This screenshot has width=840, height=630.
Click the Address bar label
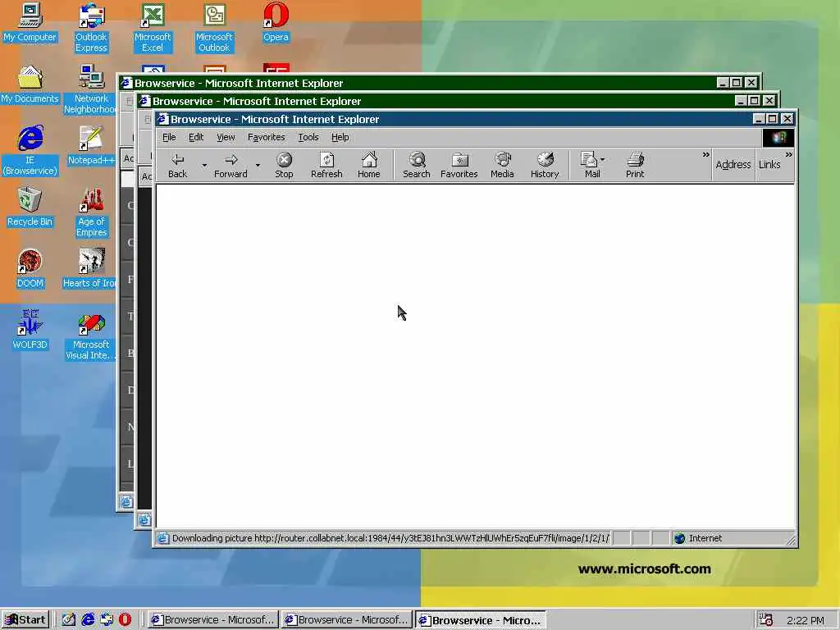733,164
